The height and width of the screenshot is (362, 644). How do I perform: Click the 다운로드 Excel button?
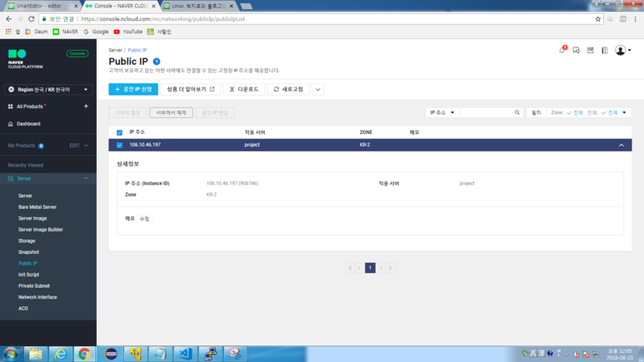coord(244,89)
